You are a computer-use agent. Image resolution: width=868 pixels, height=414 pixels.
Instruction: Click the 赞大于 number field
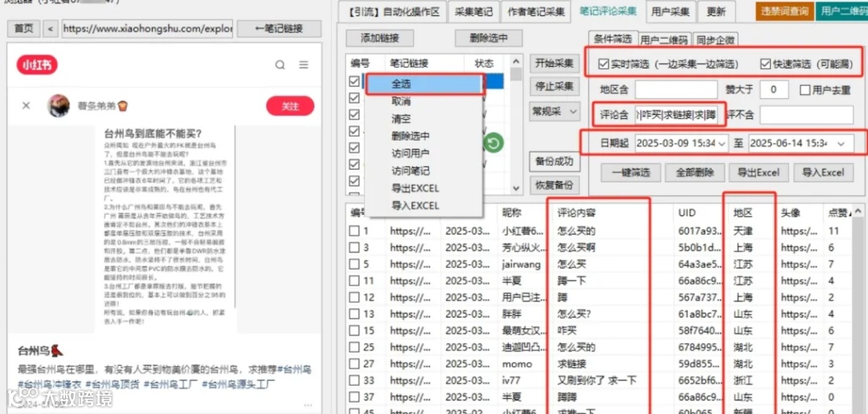775,89
